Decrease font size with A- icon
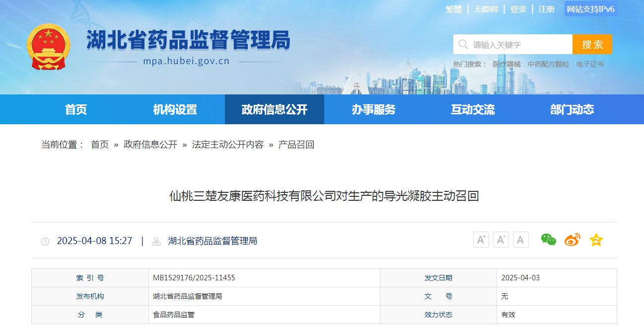 click(x=501, y=240)
